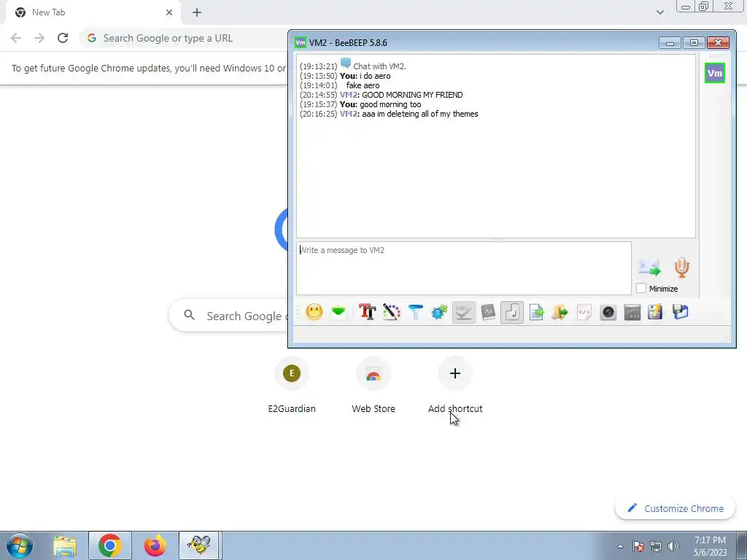Image resolution: width=747 pixels, height=560 pixels.
Task: Open Chrome tab search chevron
Action: 659,12
